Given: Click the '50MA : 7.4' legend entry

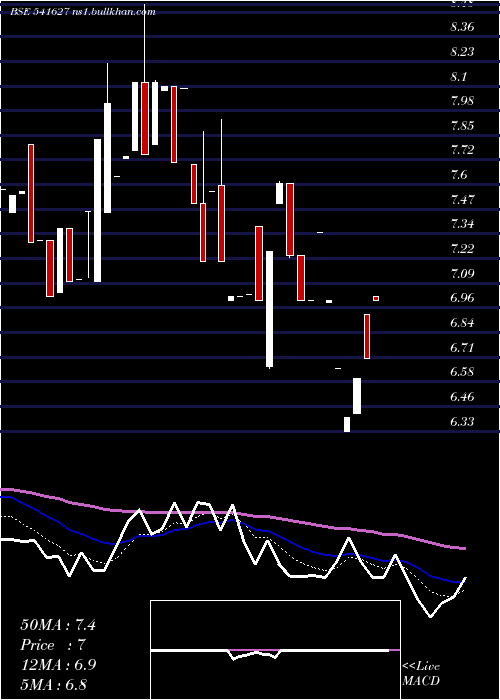Looking at the screenshot, I should 58,625.
